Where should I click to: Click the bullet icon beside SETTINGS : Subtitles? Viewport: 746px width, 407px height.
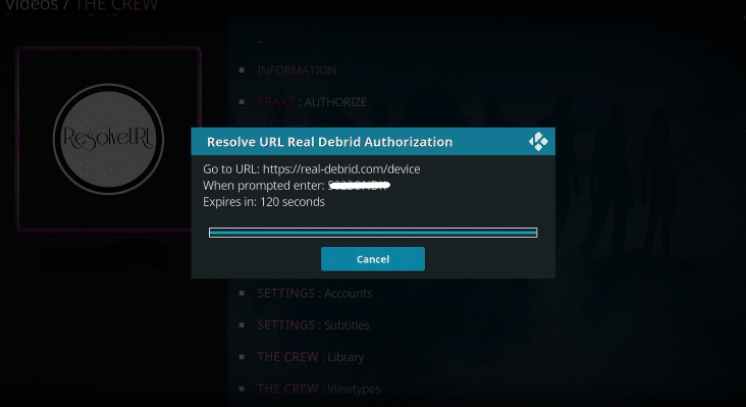[x=242, y=325]
